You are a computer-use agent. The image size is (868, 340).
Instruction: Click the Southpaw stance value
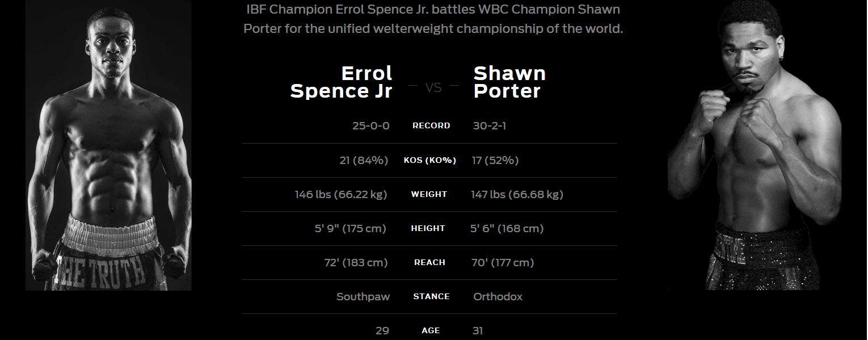coord(363,296)
